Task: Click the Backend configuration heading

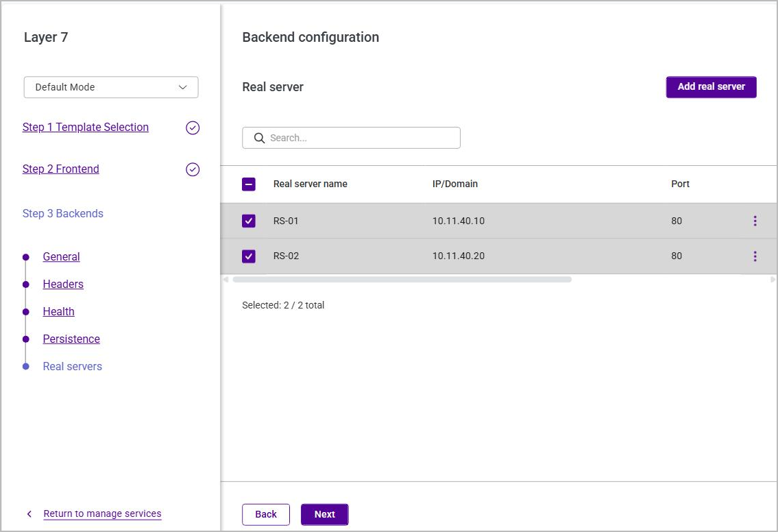Action: click(311, 37)
